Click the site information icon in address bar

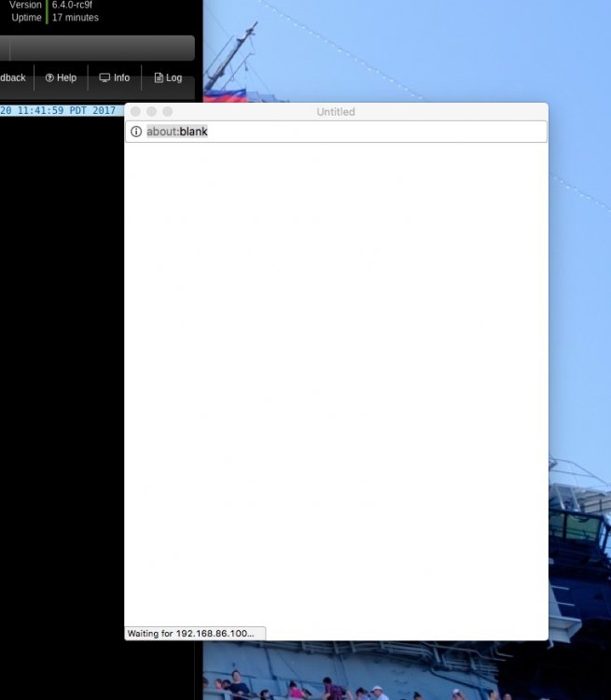136,132
